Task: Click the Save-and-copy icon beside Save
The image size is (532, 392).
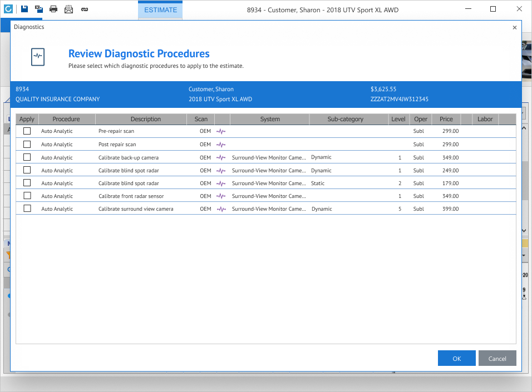Action: [39, 9]
